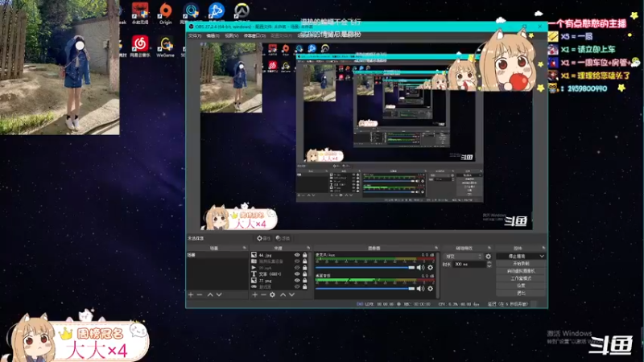Screen dimensions: 644x362
Task: Open 属性 properties button above Scenes
Action: click(x=264, y=238)
